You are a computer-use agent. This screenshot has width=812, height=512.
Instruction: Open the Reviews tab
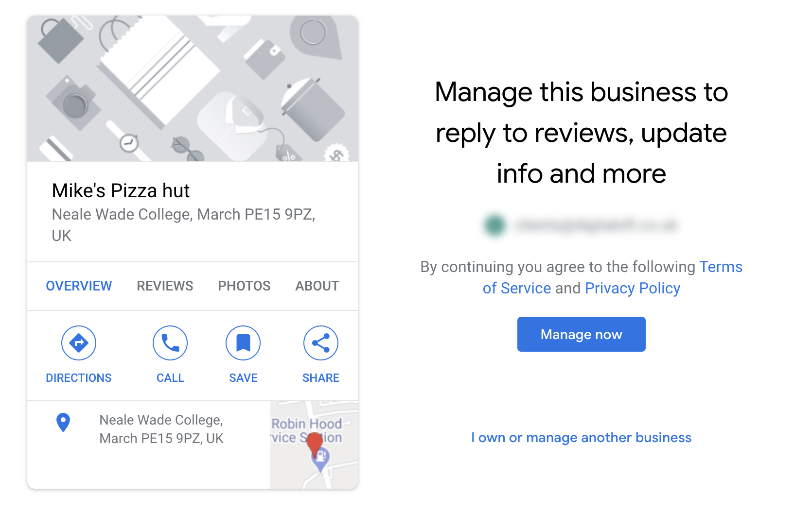click(x=165, y=286)
